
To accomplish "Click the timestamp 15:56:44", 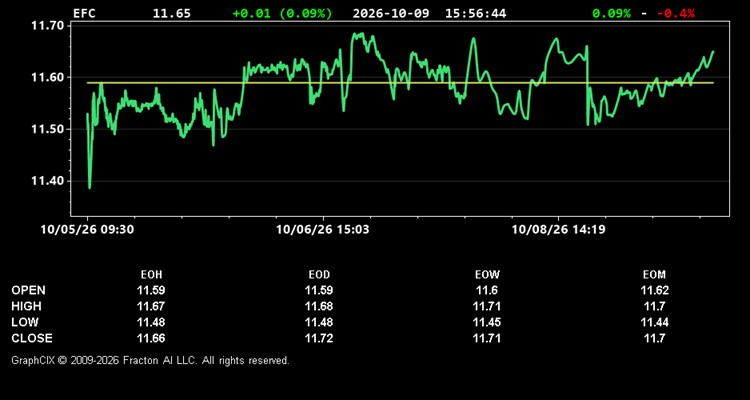I will tap(475, 13).
